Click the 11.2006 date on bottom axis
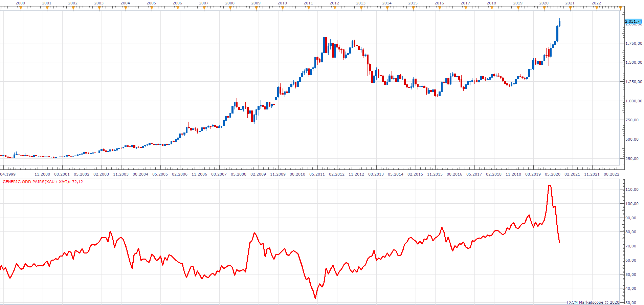This screenshot has width=644, height=305. 199,174
